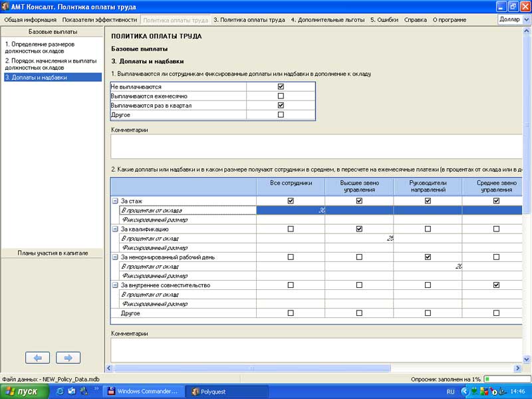Screen dimensions: 532x399
Task: Check the 'Выплачиваются ежемесячно' checkbox
Action: point(281,96)
